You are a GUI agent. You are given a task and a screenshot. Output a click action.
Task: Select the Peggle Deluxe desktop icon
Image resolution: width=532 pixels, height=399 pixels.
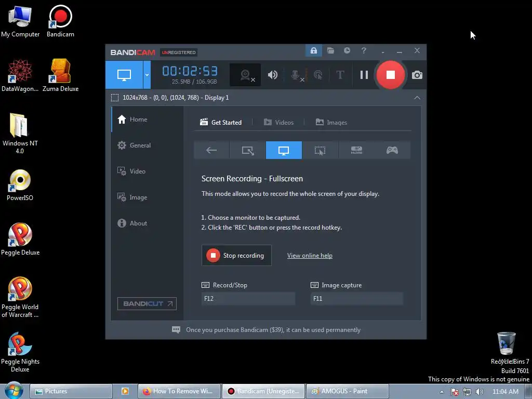pyautogui.click(x=20, y=239)
